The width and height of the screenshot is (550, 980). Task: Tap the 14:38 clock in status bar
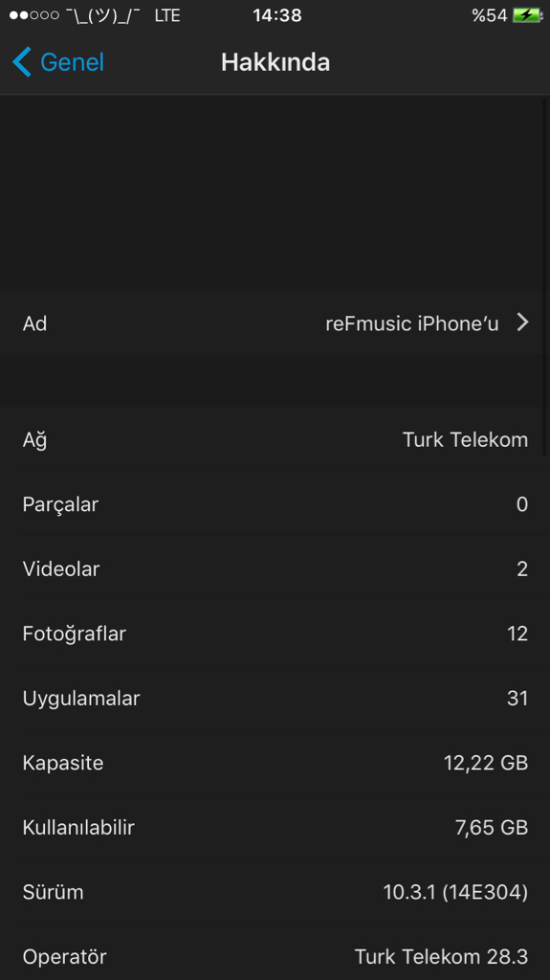[x=276, y=15]
